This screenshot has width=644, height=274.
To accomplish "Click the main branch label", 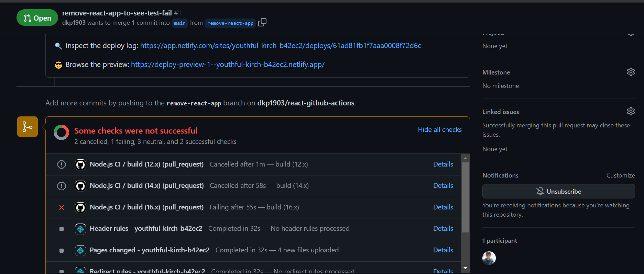I will pos(180,23).
